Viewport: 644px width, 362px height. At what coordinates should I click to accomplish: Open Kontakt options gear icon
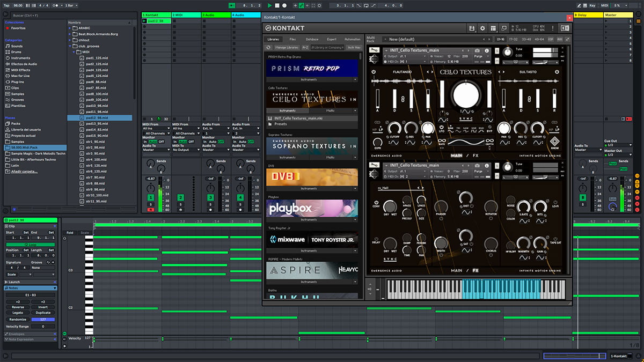click(x=482, y=28)
